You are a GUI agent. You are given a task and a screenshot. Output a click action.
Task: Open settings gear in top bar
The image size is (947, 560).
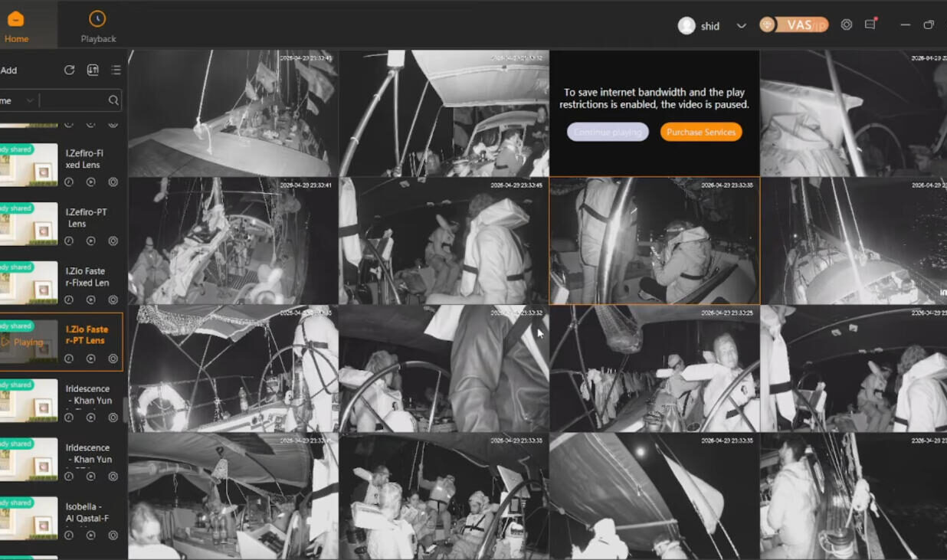(x=847, y=25)
